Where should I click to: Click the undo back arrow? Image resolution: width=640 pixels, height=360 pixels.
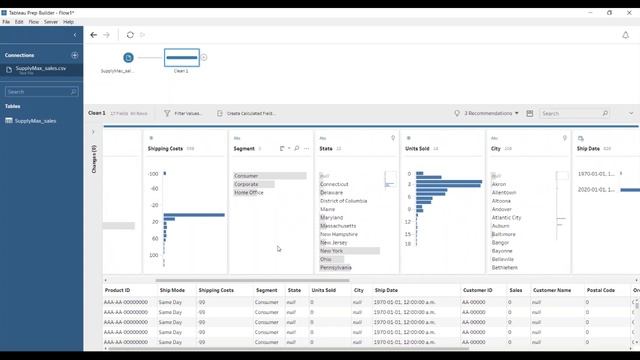coord(93,35)
